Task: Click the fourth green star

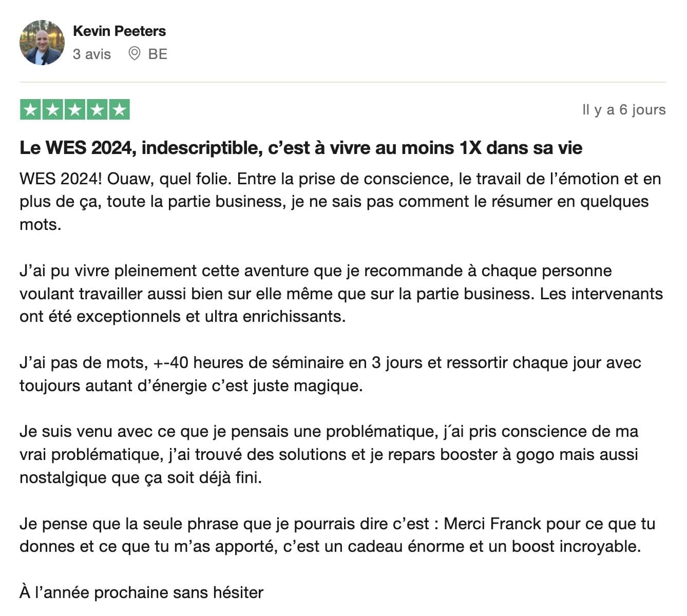Action: 97,109
